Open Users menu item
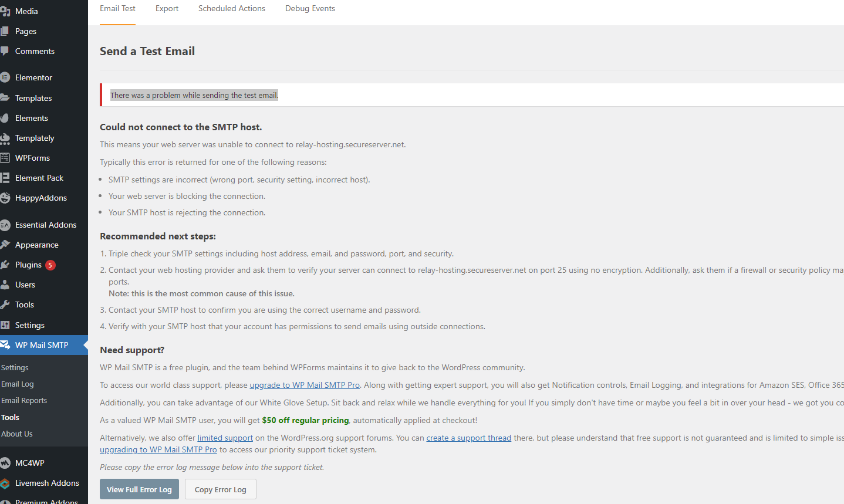844x504 pixels. 25,285
